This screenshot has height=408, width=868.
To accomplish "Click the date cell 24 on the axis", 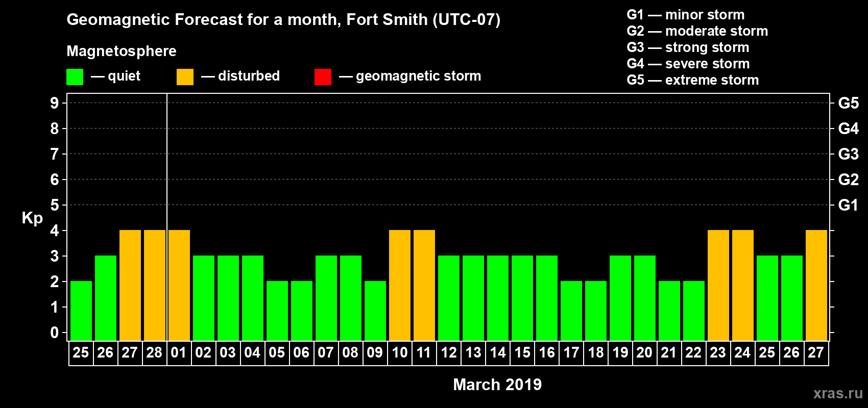I will tap(743, 353).
